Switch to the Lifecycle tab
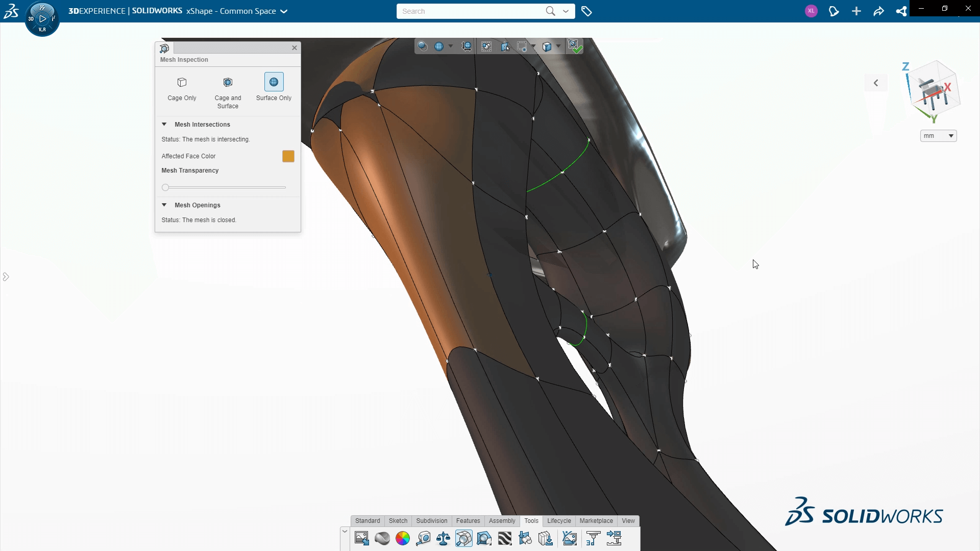The height and width of the screenshot is (551, 980). pos(559,521)
